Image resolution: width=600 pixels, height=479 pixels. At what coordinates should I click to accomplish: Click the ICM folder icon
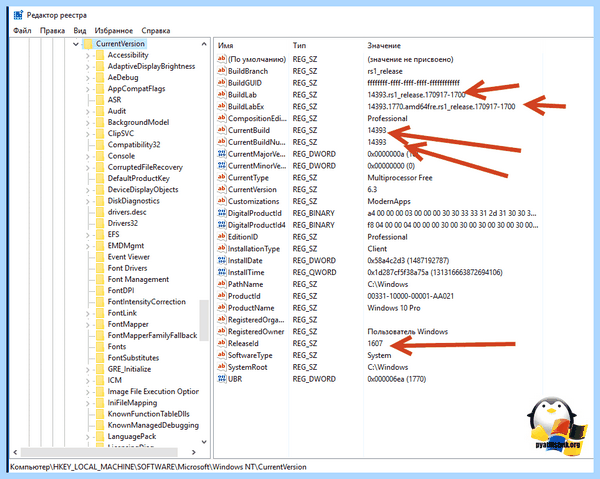click(100, 380)
